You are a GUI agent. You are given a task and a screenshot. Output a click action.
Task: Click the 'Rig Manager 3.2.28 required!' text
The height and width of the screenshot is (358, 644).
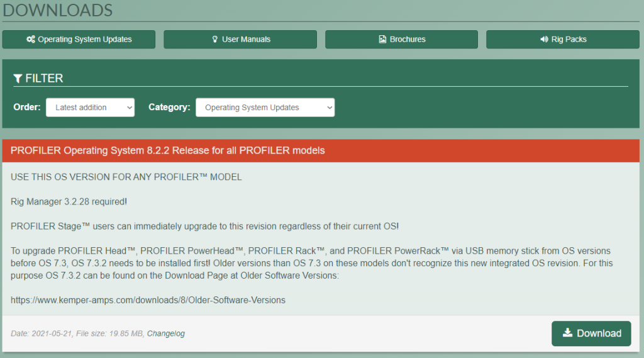[69, 201]
